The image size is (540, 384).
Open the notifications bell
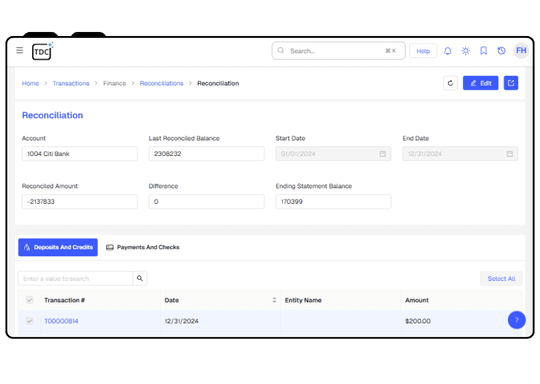tap(447, 51)
